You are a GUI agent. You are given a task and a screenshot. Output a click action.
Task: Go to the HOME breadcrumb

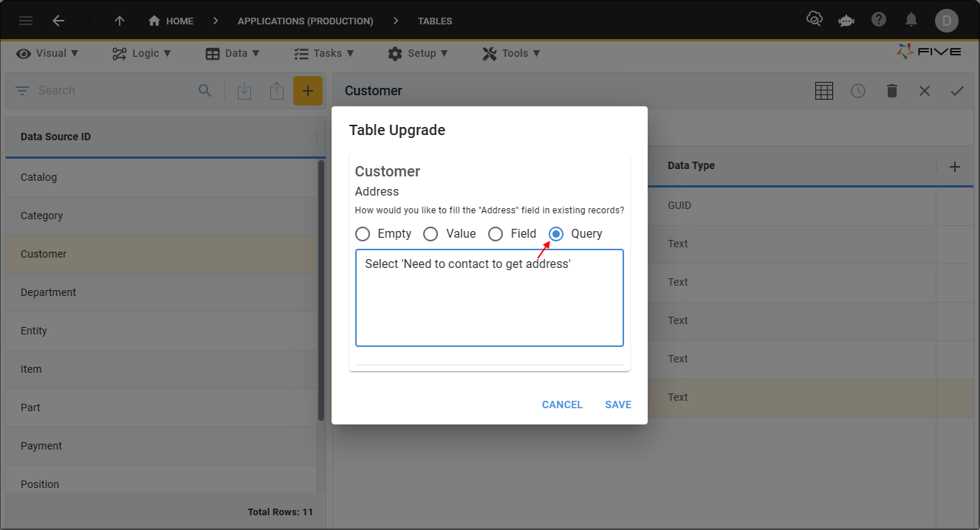coord(171,21)
